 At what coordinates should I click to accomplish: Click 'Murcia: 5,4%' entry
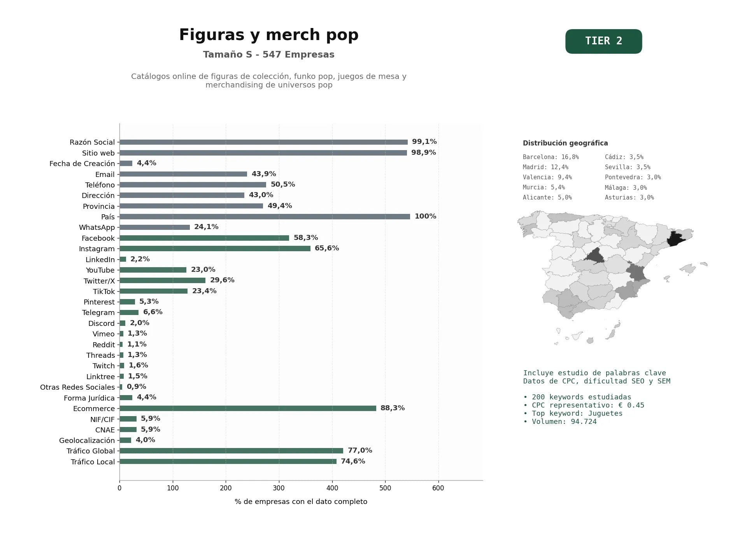(x=544, y=187)
